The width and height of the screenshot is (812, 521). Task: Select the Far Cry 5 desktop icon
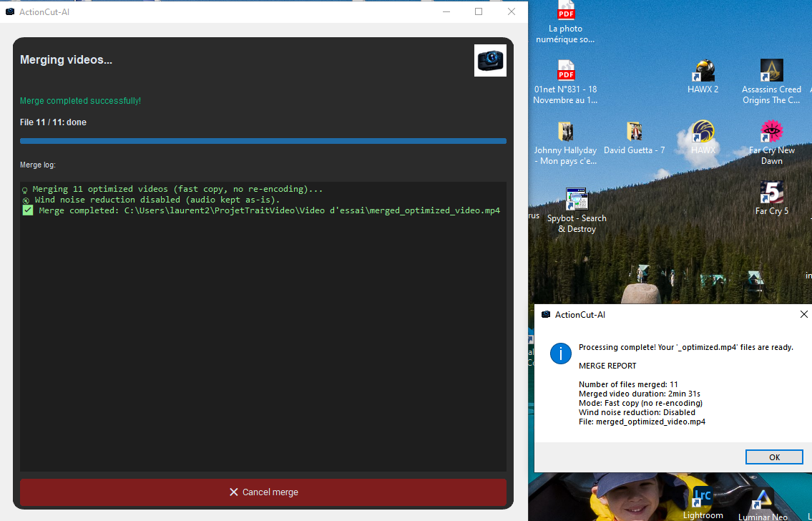[771, 198]
